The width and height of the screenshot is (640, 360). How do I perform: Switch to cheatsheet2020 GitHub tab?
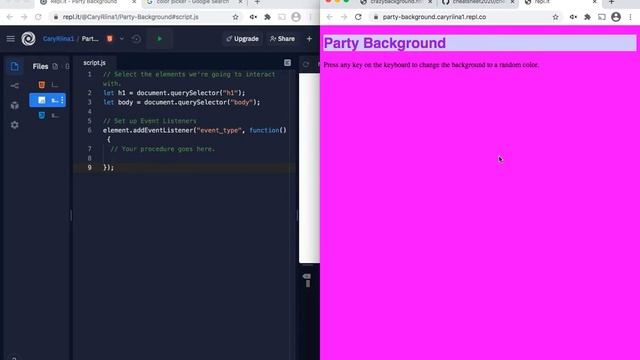[x=478, y=2]
